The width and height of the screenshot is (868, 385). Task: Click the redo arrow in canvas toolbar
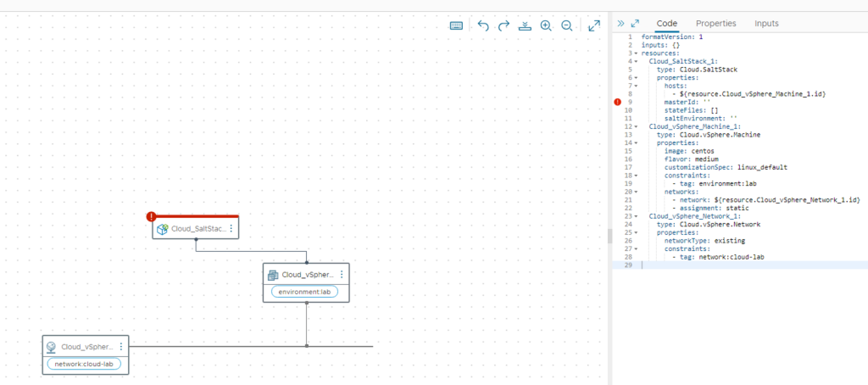(504, 26)
